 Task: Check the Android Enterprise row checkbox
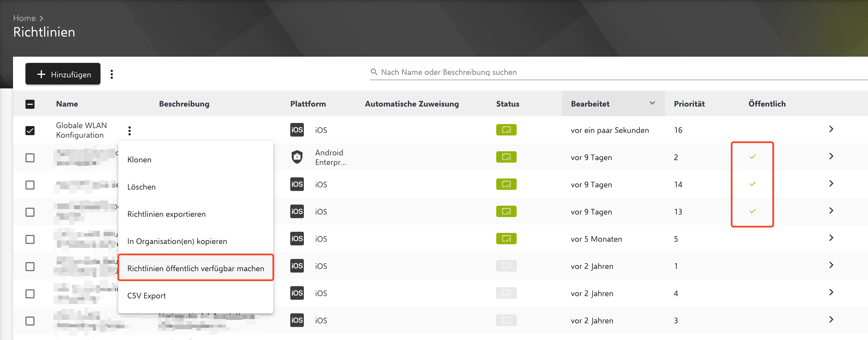coord(30,158)
